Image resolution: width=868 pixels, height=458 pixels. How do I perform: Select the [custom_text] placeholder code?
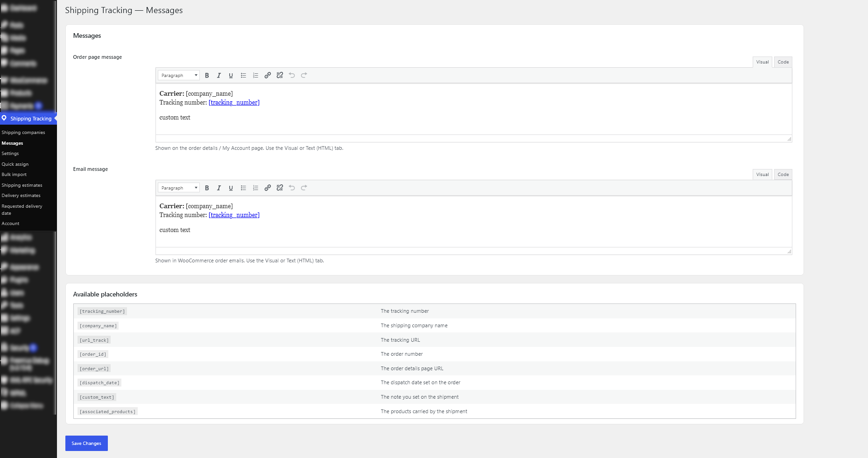coord(97,397)
